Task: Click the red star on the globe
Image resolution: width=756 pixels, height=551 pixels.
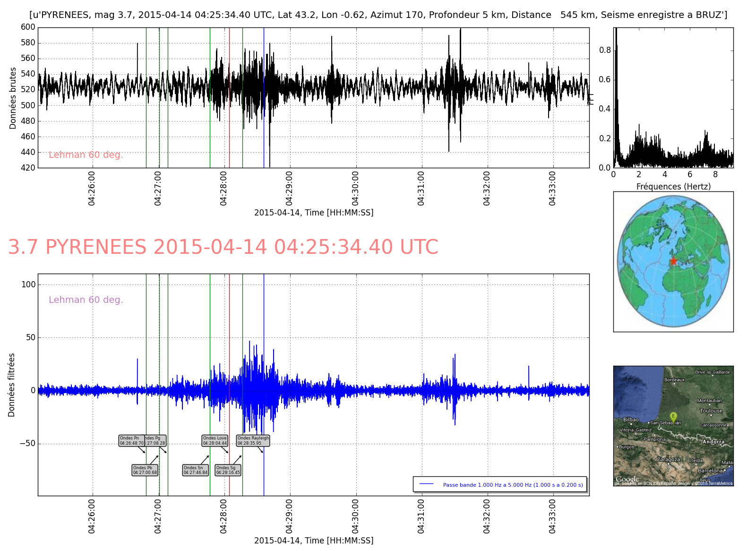Action: pyautogui.click(x=673, y=261)
